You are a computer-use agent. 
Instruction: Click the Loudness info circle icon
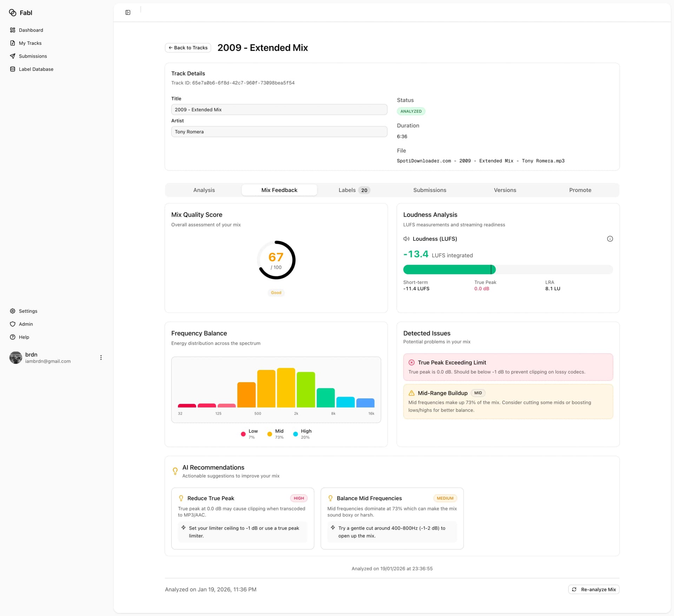[x=610, y=239]
